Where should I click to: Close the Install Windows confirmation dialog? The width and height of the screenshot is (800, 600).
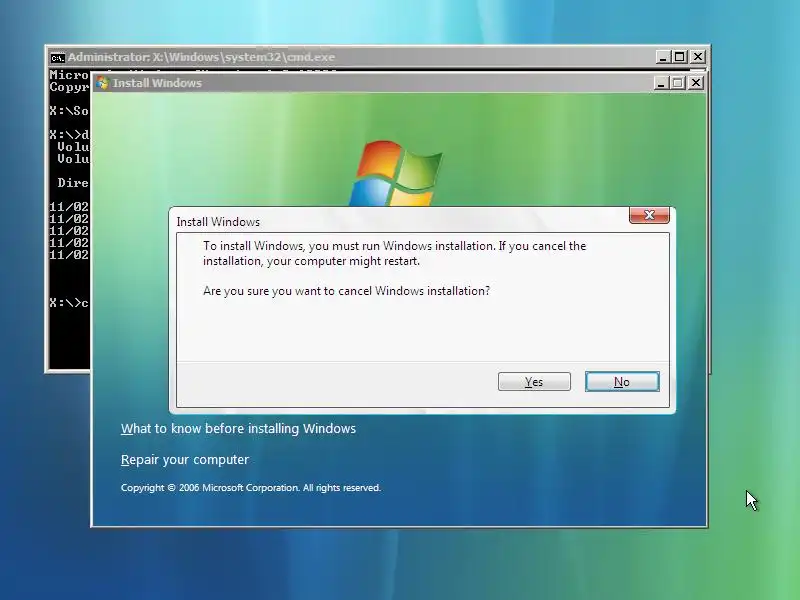[649, 215]
